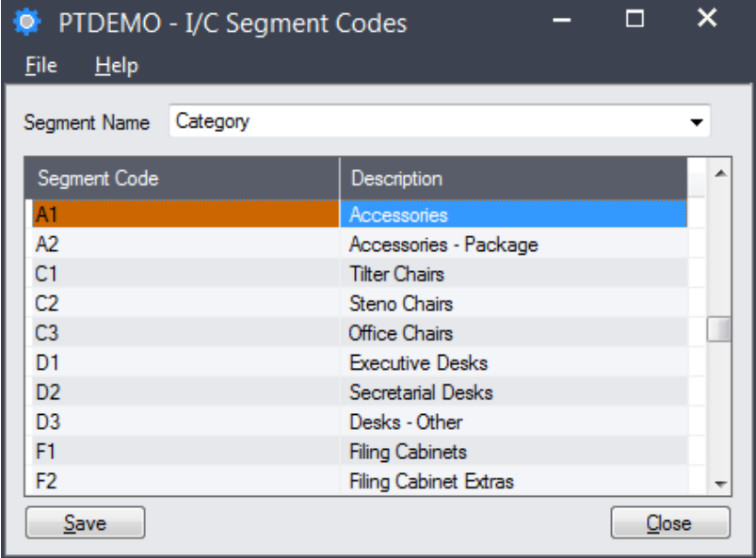Image resolution: width=756 pixels, height=558 pixels.
Task: Open the Help menu
Action: point(117,66)
